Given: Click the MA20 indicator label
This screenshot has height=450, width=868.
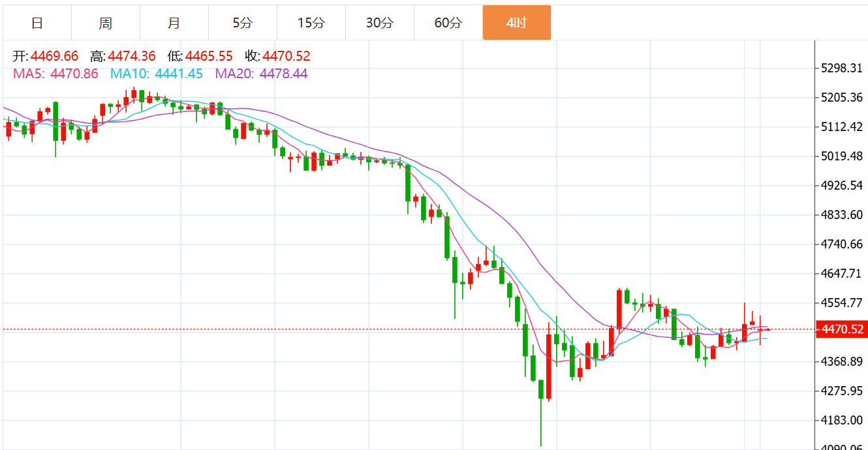Looking at the screenshot, I should [261, 74].
